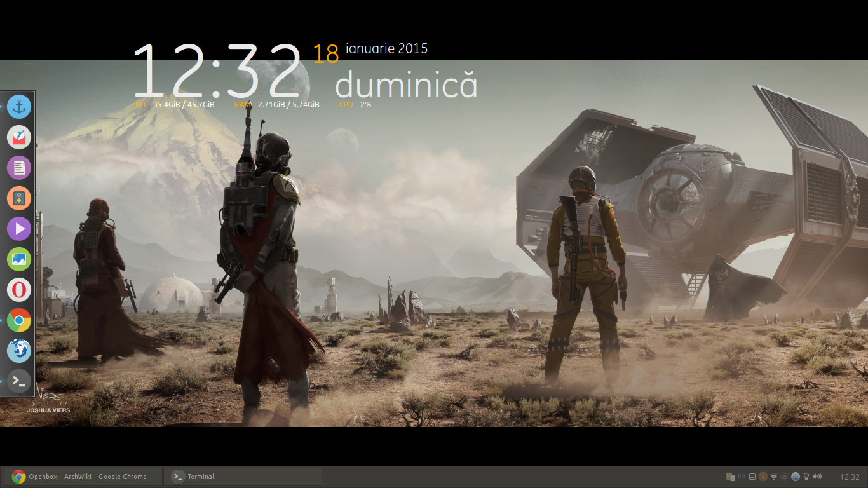Switch to Openbox ArchWiki Chrome window
868x488 pixels.
[83, 477]
